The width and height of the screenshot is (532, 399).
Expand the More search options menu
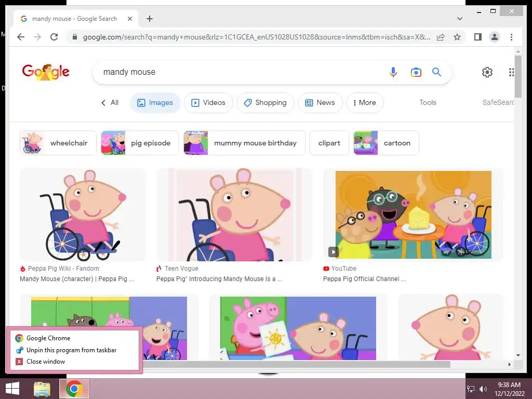[365, 102]
